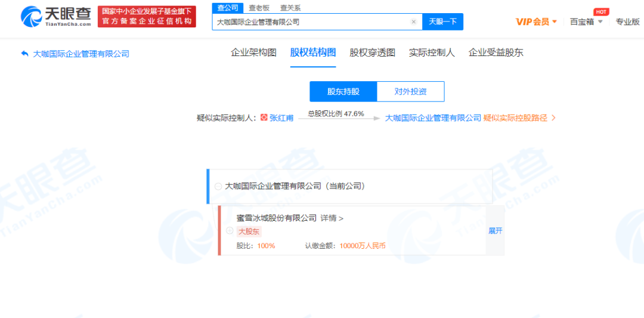This screenshot has height=318, width=644.
Task: Click the HOT badge above 百宝箱
Action: [601, 11]
